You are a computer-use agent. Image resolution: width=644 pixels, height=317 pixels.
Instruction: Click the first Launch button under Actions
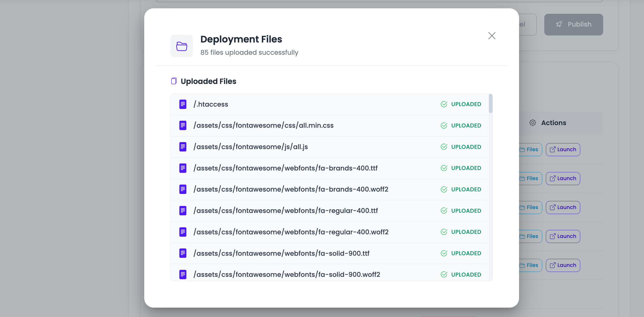pyautogui.click(x=563, y=150)
